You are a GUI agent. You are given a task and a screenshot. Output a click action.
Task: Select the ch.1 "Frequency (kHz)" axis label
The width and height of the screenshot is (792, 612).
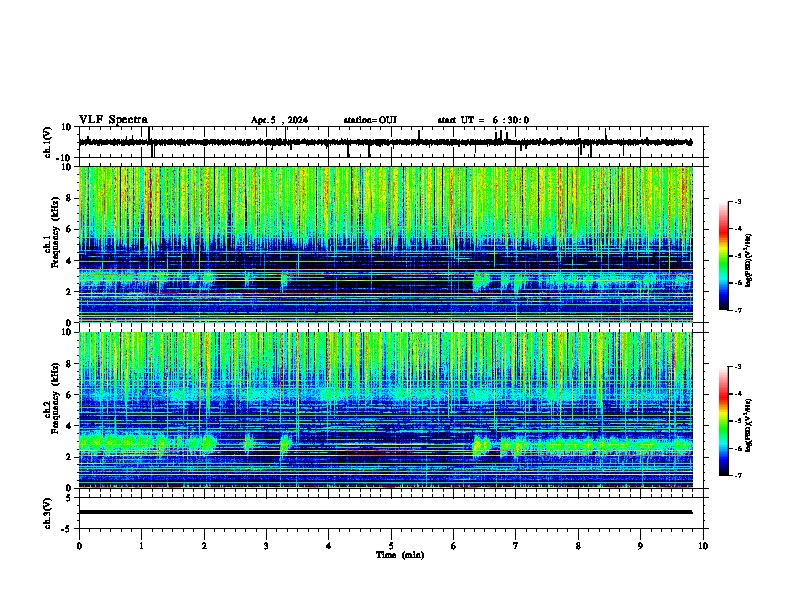click(56, 232)
